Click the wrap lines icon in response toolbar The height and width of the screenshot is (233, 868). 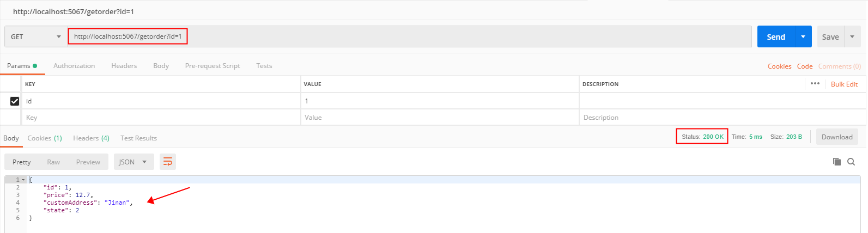click(x=168, y=162)
